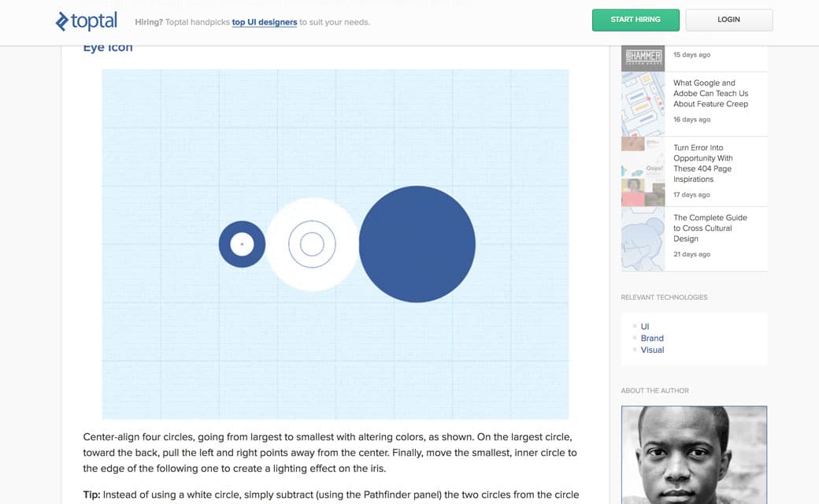The image size is (819, 504).
Task: Click the author portrait photo
Action: point(694,454)
